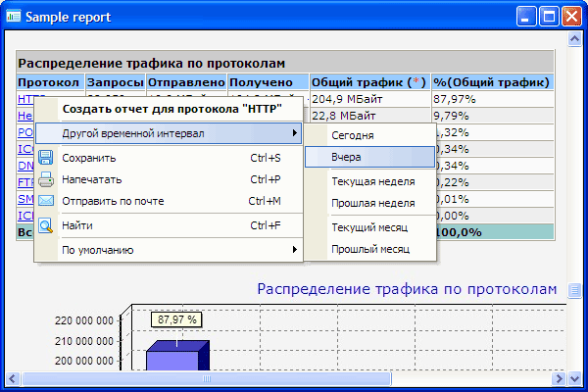Click the 210 000 000 axis label
This screenshot has height=392, width=588.
click(x=83, y=341)
